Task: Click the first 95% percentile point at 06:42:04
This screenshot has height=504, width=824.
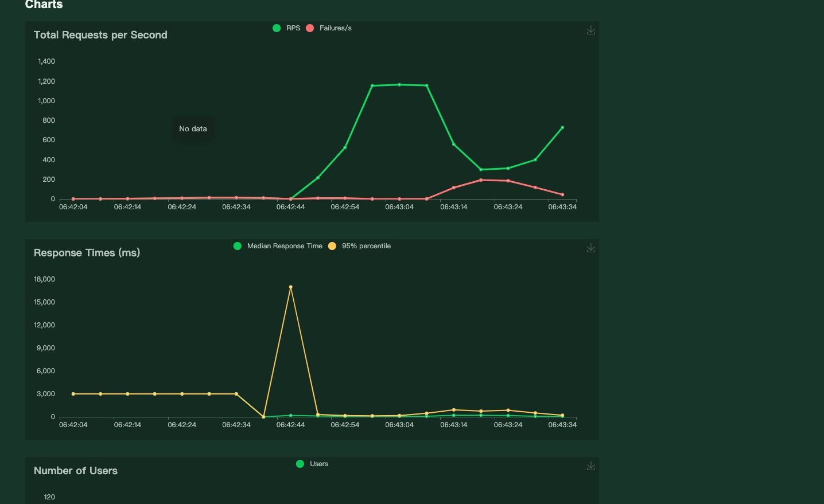Action: [73, 394]
